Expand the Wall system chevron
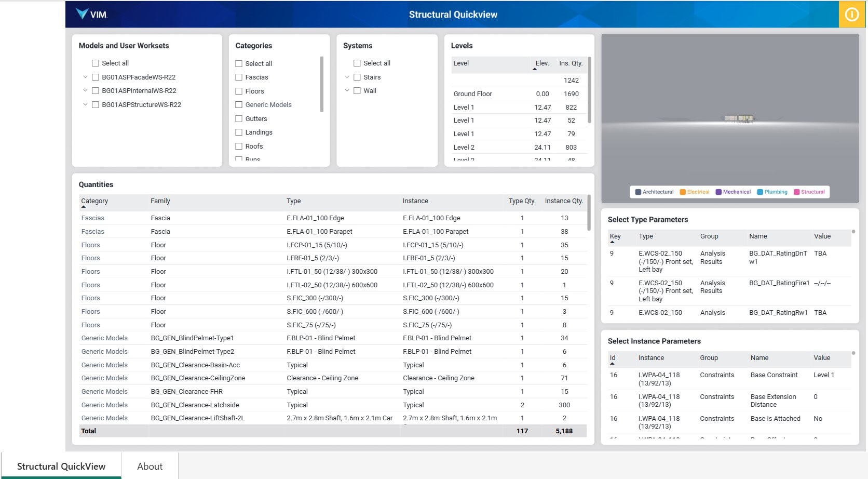The width and height of the screenshot is (868, 479). (x=347, y=90)
